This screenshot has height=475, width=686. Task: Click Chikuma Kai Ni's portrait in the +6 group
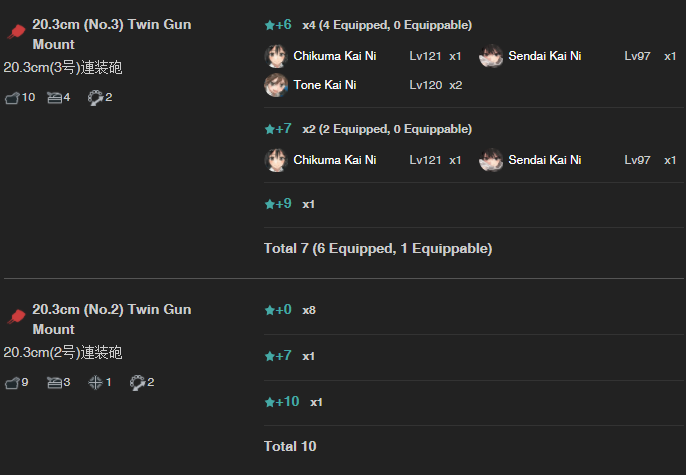(x=276, y=56)
